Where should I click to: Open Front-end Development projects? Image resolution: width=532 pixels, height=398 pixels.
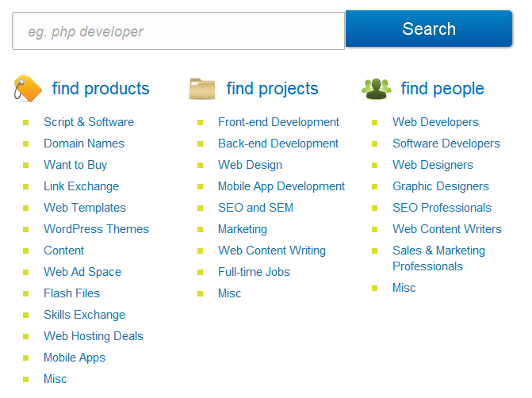tap(278, 122)
